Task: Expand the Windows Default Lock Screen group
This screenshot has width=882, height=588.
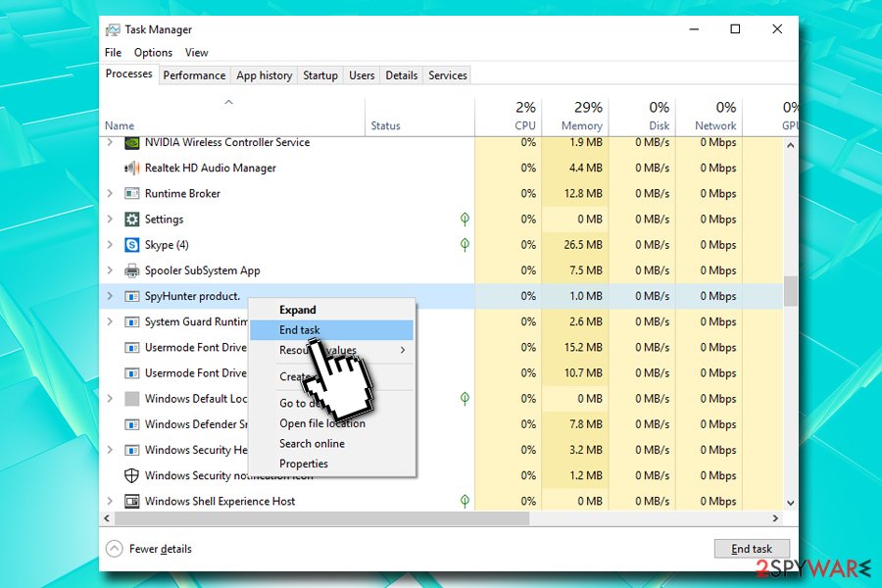Action: [x=110, y=399]
